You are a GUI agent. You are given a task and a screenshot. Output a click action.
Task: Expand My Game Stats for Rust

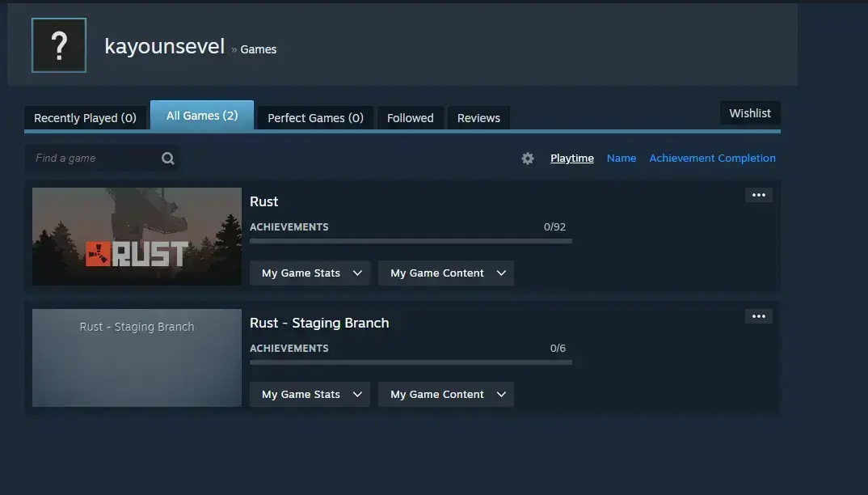pos(310,273)
